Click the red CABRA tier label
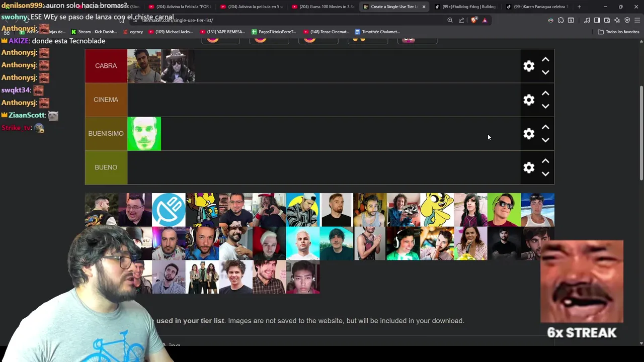 (106, 66)
